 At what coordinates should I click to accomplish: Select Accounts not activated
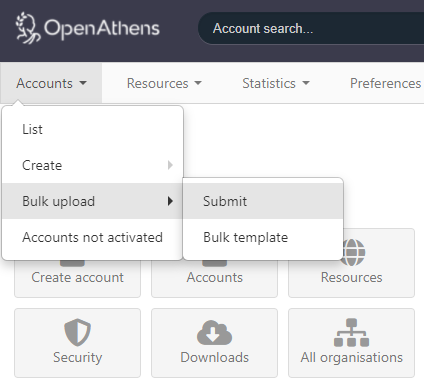[x=92, y=237]
